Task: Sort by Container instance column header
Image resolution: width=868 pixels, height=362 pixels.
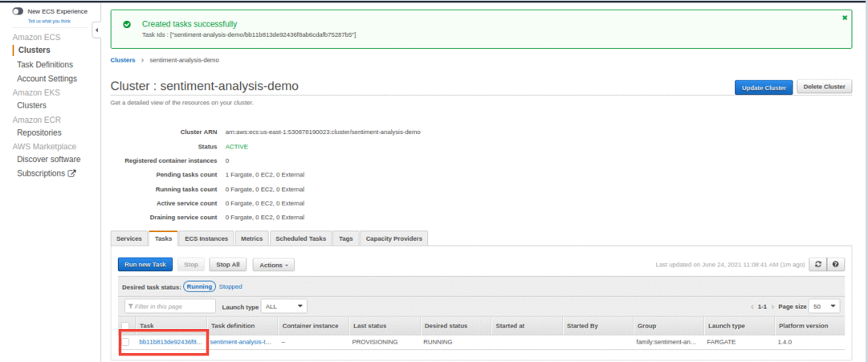Action: tap(310, 326)
